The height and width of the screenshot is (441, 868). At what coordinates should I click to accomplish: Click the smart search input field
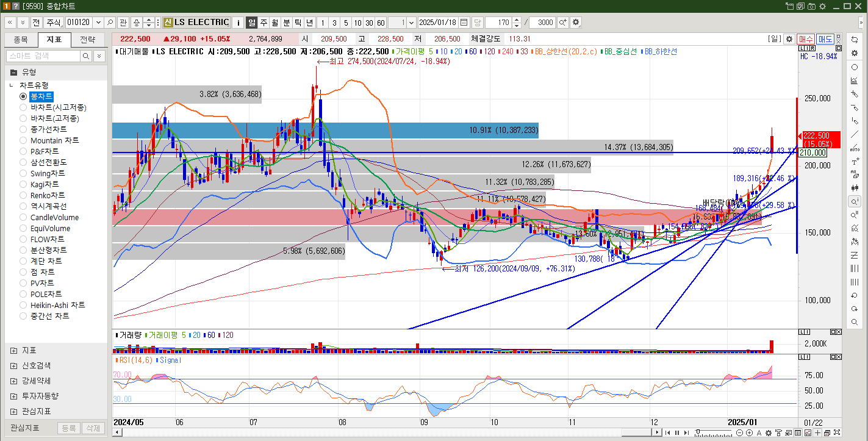43,56
